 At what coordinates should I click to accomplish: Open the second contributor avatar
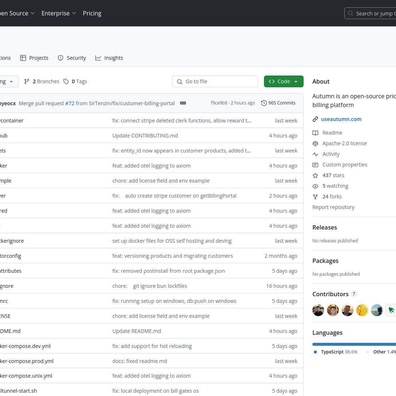coord(333,310)
